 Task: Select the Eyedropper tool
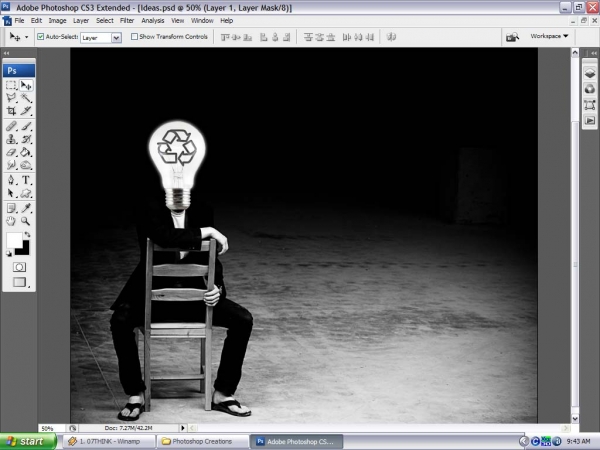click(26, 208)
